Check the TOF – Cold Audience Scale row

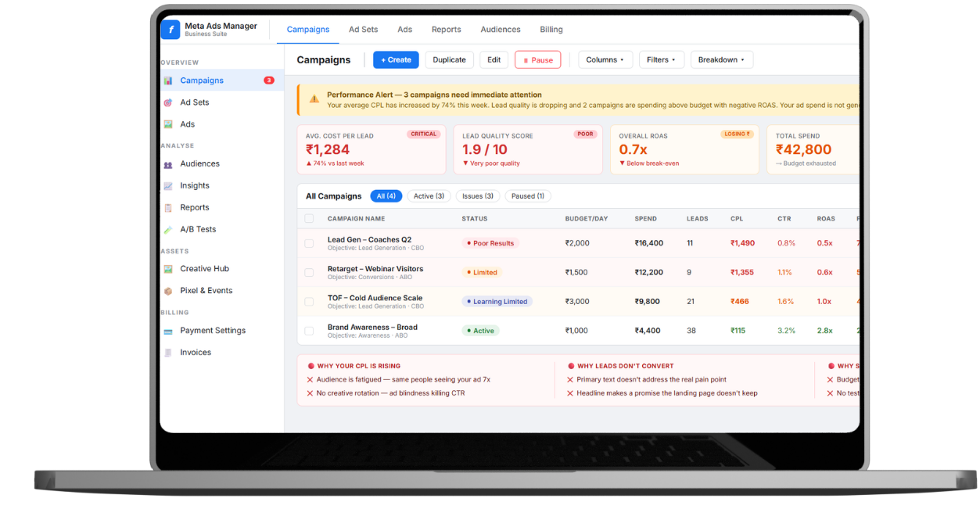click(309, 301)
